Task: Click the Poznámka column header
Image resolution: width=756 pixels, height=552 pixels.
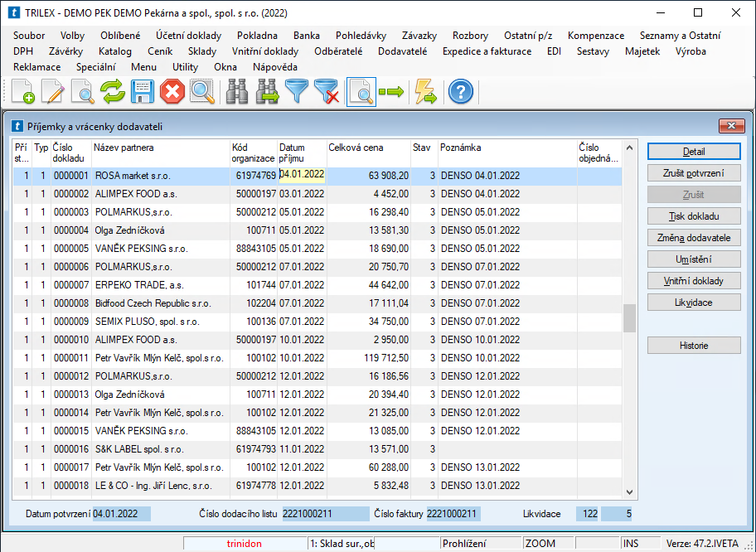Action: coord(507,153)
